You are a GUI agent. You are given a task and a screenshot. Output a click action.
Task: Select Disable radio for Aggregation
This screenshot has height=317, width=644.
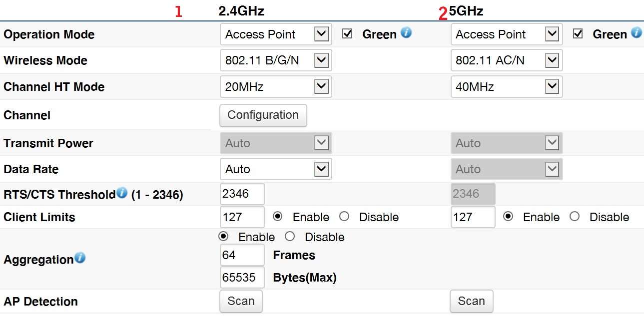pyautogui.click(x=290, y=237)
